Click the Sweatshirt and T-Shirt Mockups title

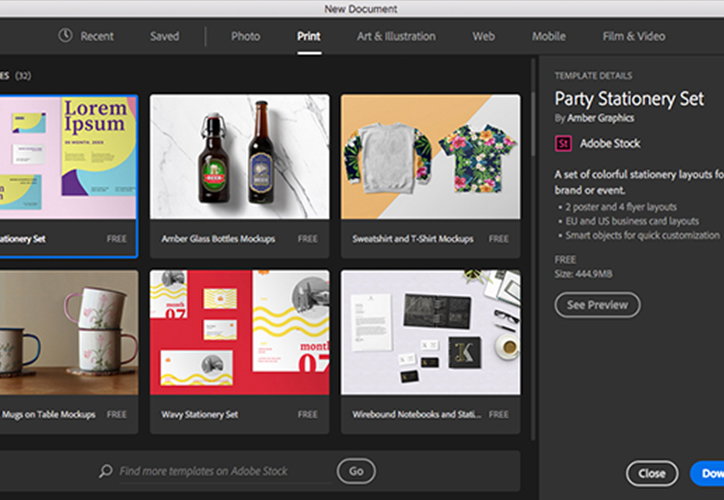tap(413, 239)
